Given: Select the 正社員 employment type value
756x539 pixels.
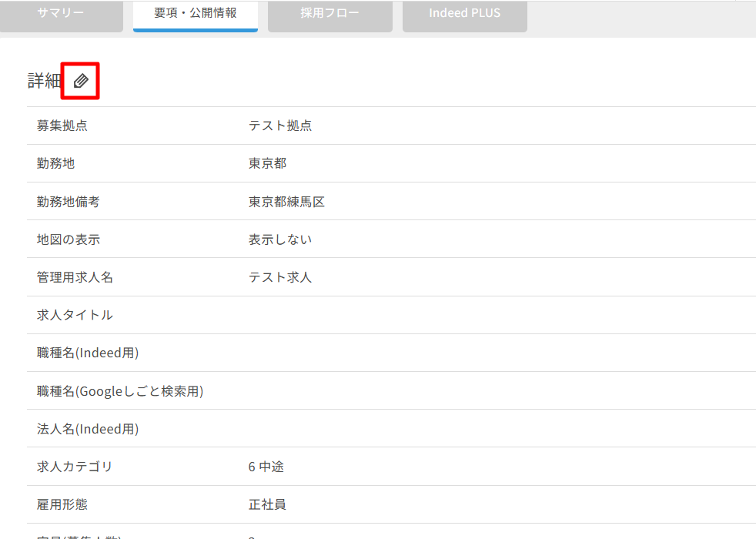Looking at the screenshot, I should click(267, 504).
